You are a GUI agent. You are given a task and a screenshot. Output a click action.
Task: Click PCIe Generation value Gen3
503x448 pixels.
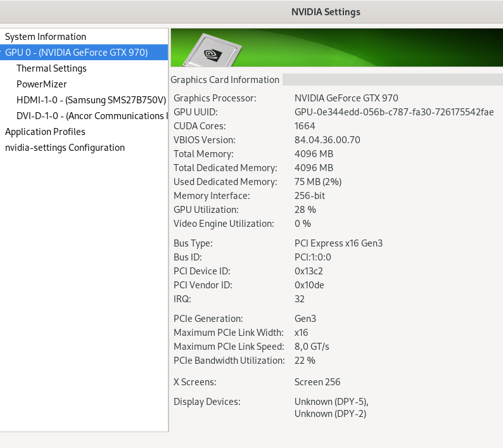point(305,319)
